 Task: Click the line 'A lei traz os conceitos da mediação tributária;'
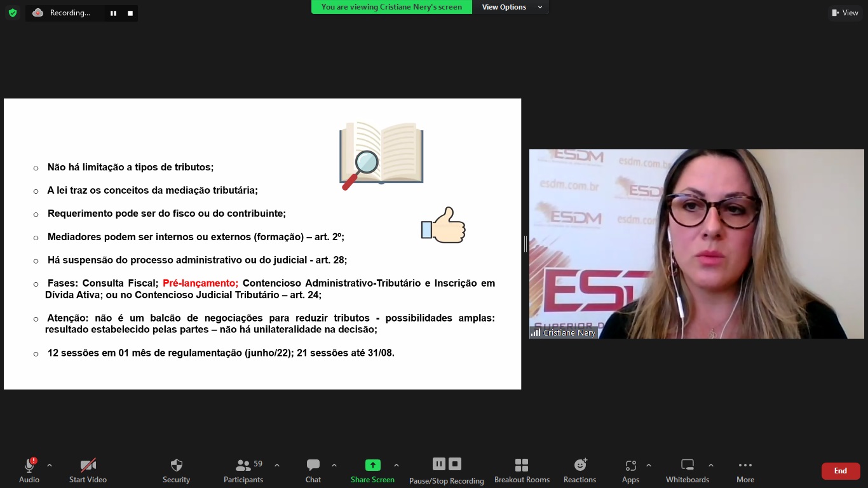click(x=153, y=191)
